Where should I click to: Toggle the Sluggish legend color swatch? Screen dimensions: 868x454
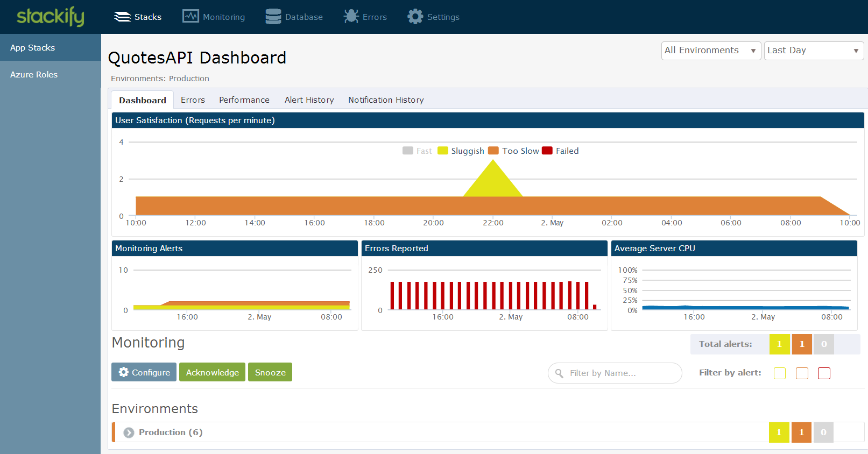443,151
